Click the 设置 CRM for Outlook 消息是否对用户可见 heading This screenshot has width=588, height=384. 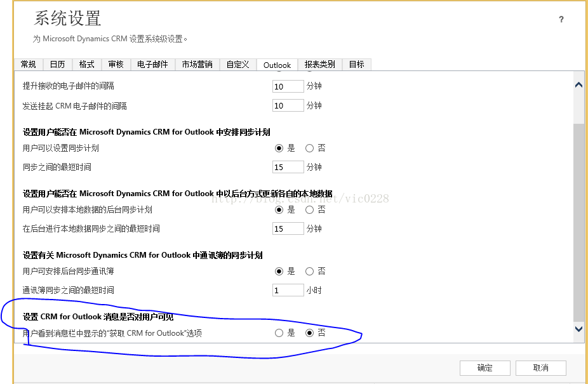click(98, 317)
